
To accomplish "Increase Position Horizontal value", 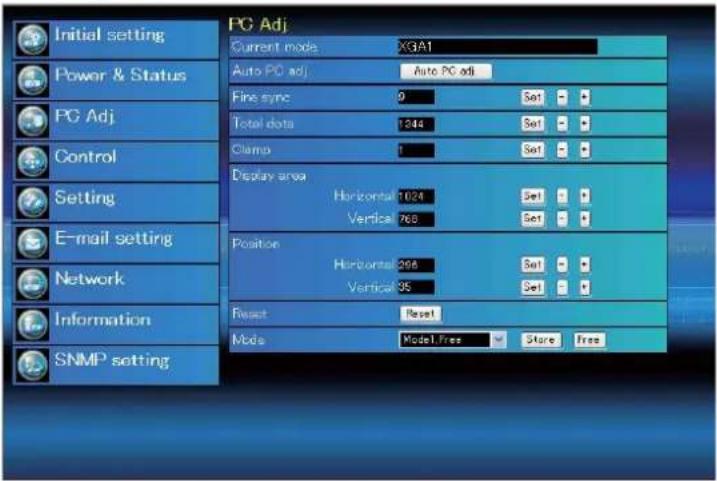I will (x=584, y=265).
